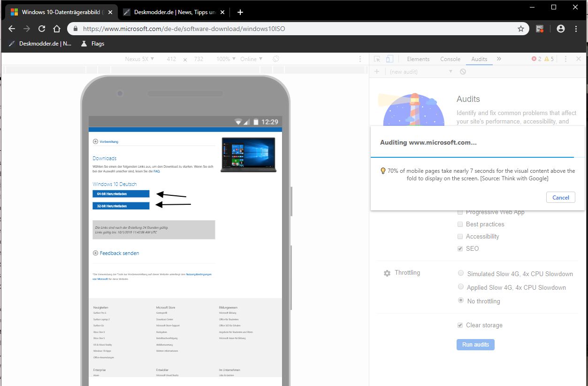Add a new audit with plus icon
The image size is (588, 386).
[x=377, y=71]
